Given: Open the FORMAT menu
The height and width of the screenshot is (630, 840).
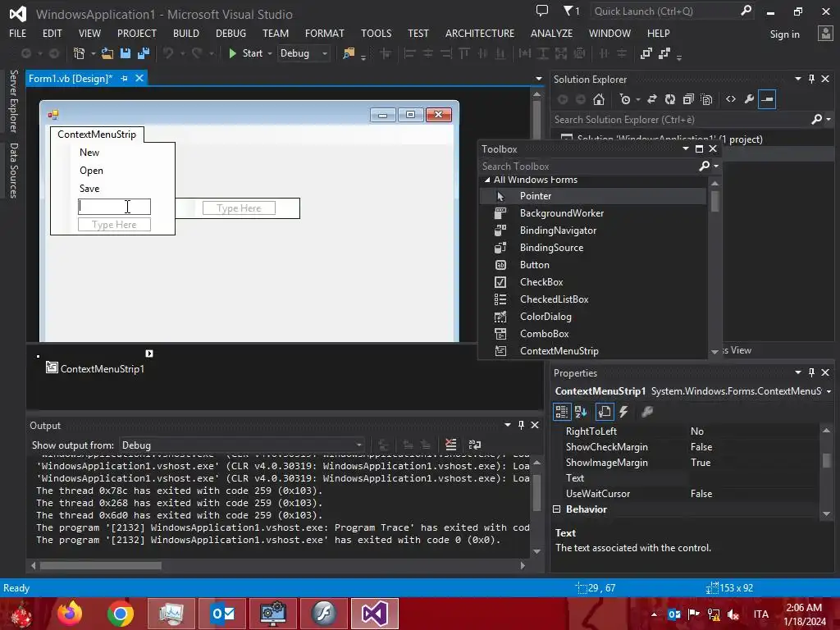Looking at the screenshot, I should [325, 33].
